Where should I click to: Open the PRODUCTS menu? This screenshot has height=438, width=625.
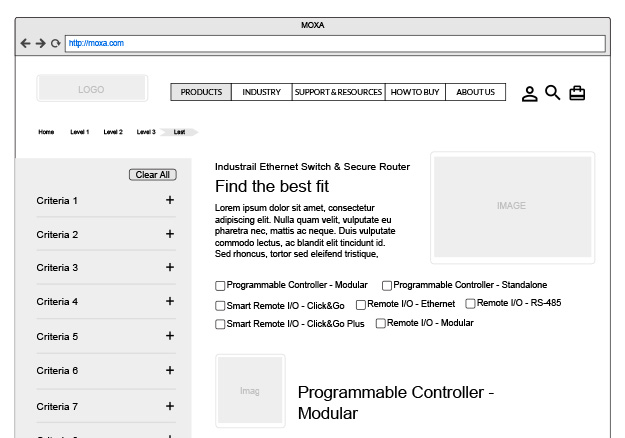pos(201,92)
